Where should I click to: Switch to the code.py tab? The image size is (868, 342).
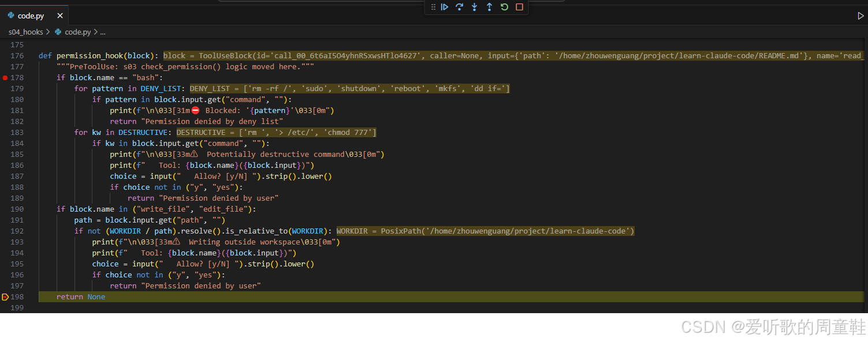(x=34, y=16)
